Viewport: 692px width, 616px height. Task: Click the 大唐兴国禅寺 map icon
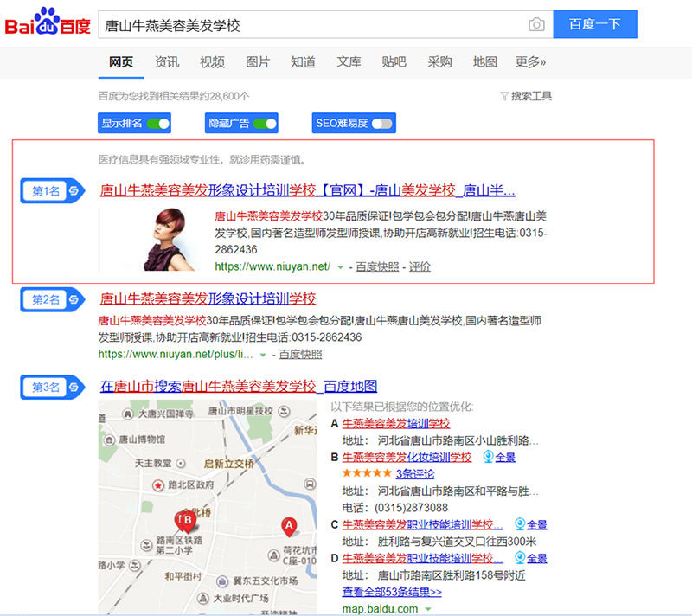click(x=127, y=414)
